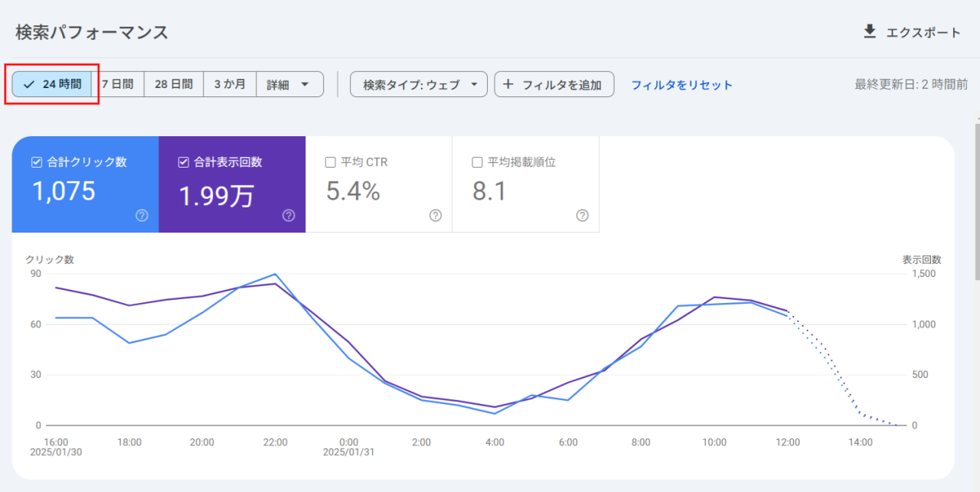Click help icon on 平均 CTR card
This screenshot has height=492, width=980.
[436, 216]
